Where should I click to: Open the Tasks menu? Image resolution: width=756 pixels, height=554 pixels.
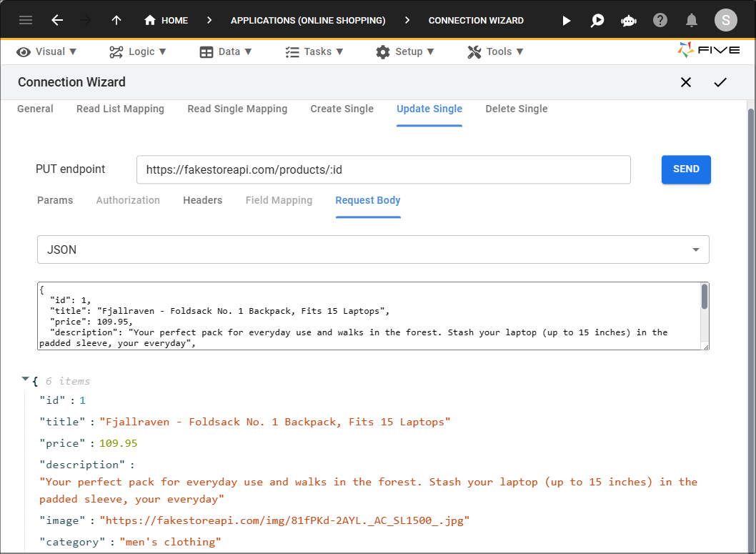pyautogui.click(x=314, y=52)
